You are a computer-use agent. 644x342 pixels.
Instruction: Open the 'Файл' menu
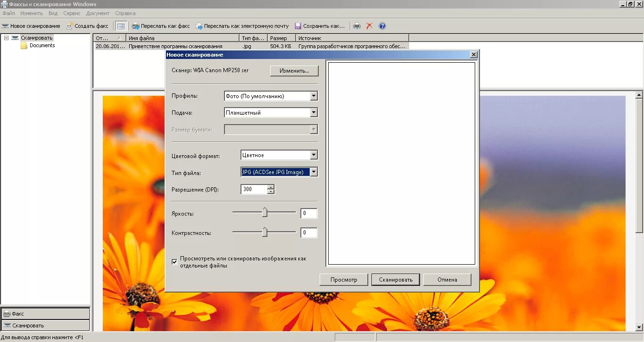[8, 13]
